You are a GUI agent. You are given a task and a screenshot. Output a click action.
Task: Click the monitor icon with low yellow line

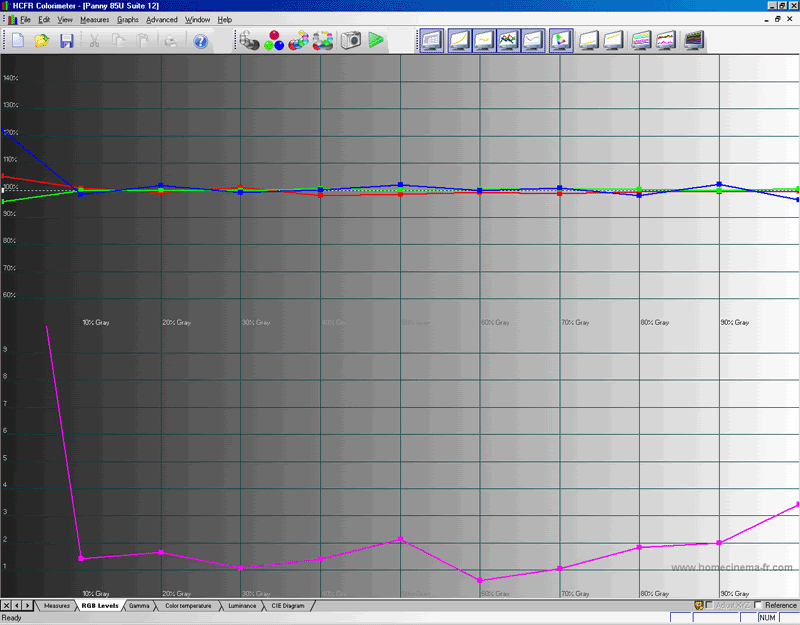(x=588, y=40)
